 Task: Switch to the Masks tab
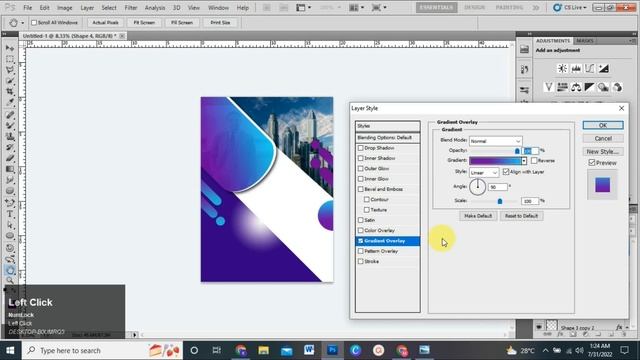coord(584,41)
